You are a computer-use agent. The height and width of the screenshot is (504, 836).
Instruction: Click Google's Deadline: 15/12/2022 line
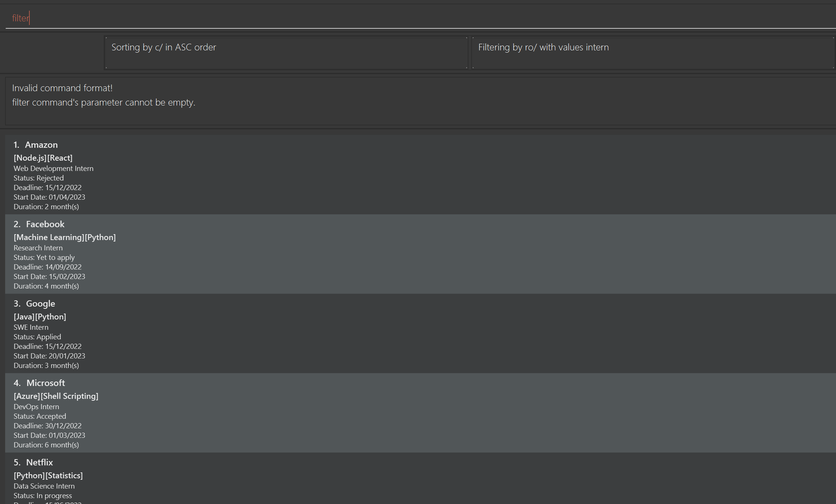(47, 347)
